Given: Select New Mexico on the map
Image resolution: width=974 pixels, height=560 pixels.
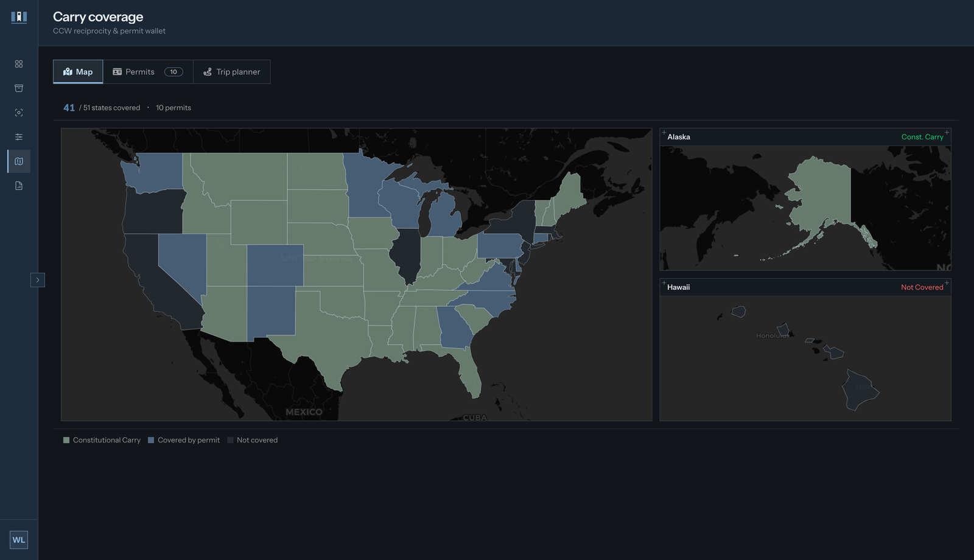Looking at the screenshot, I should pos(272,312).
